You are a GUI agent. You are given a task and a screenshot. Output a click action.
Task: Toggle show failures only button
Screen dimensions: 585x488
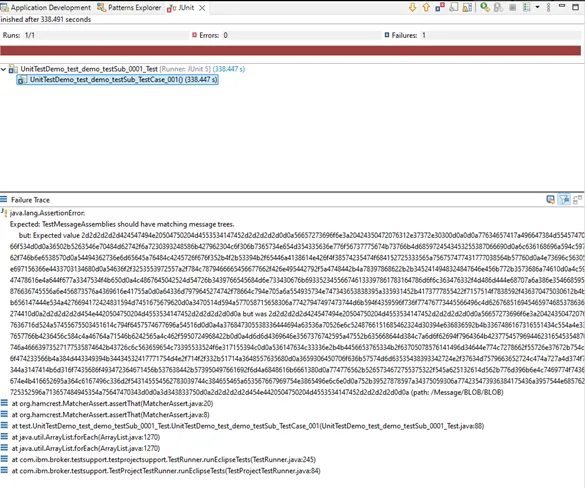(x=440, y=7)
